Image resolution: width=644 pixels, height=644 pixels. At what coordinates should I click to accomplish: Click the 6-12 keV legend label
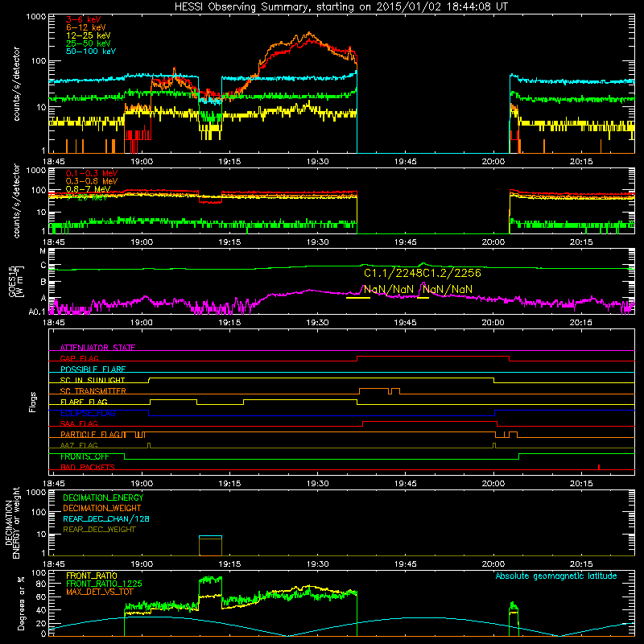86,27
